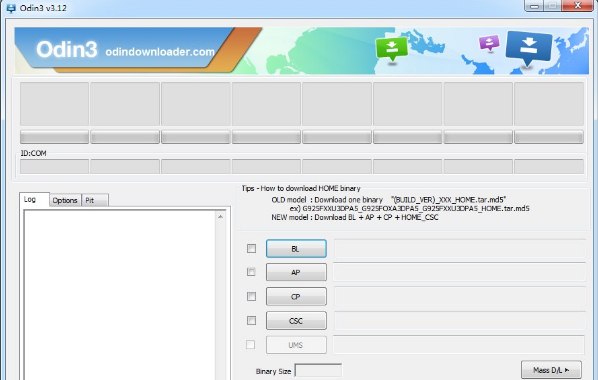This screenshot has height=380, width=598.
Task: Enable the BL file checkbox
Action: 251,249
